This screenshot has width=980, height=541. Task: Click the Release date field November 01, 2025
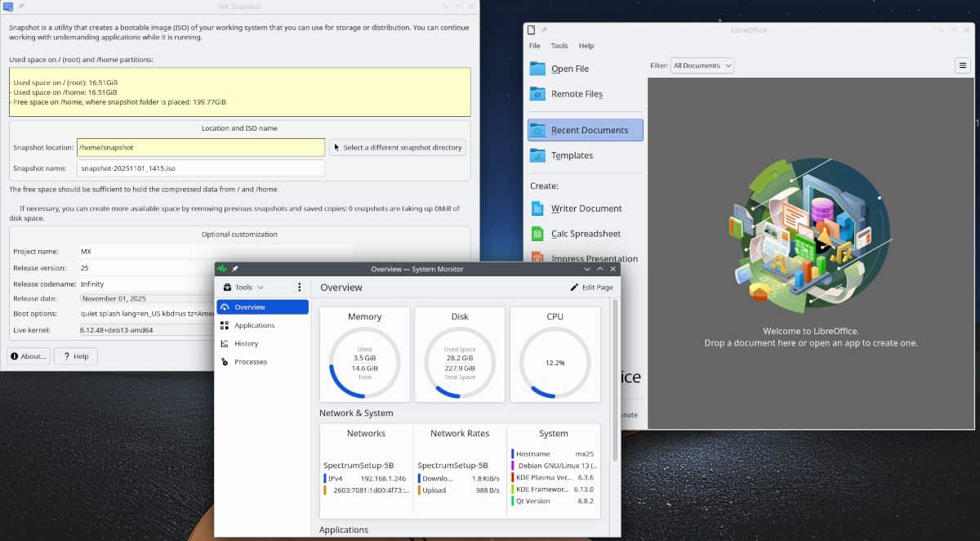pos(145,299)
